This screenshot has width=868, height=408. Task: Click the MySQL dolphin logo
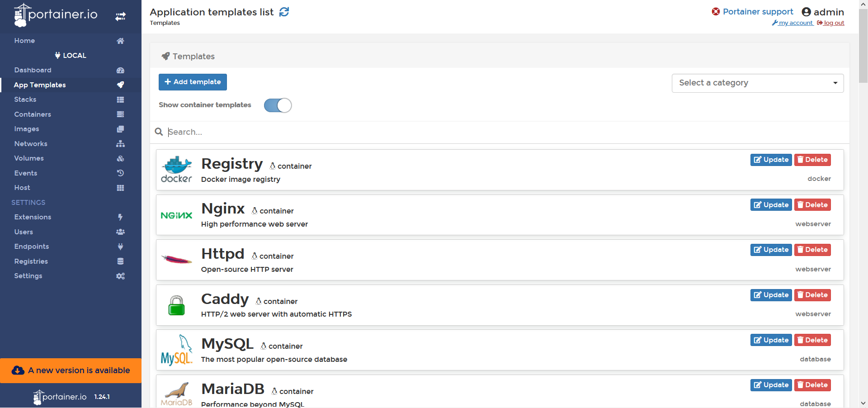pos(176,350)
